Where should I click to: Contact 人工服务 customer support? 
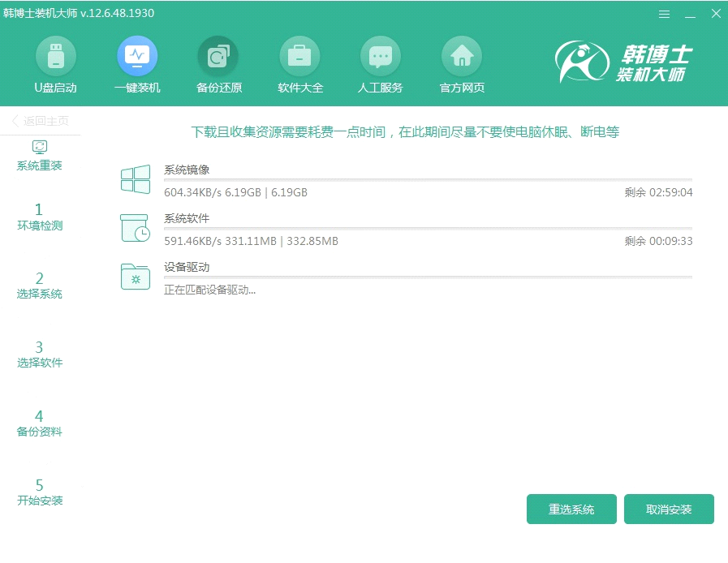(x=380, y=63)
